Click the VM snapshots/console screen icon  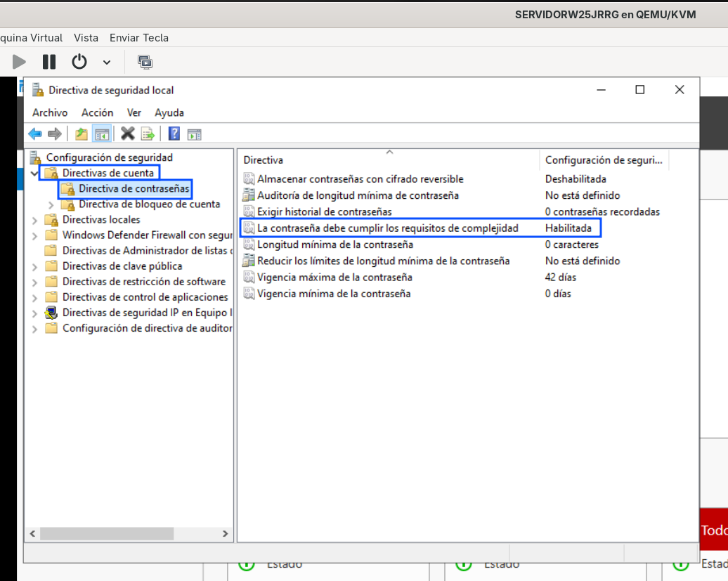pyautogui.click(x=145, y=62)
